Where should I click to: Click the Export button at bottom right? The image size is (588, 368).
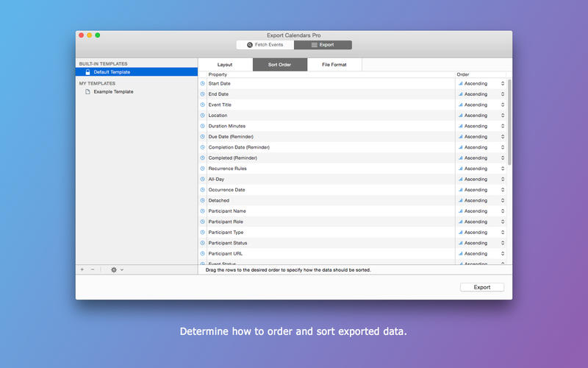[x=482, y=287]
